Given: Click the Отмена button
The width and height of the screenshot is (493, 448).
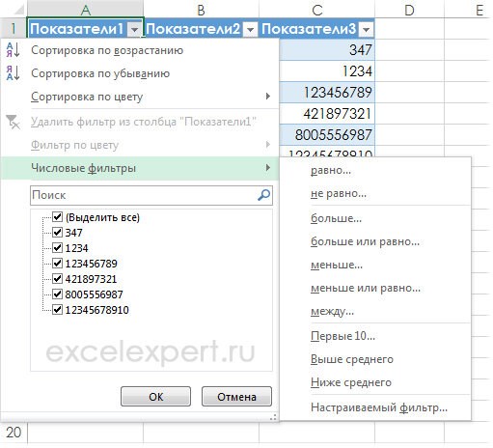Looking at the screenshot, I should pyautogui.click(x=236, y=397).
